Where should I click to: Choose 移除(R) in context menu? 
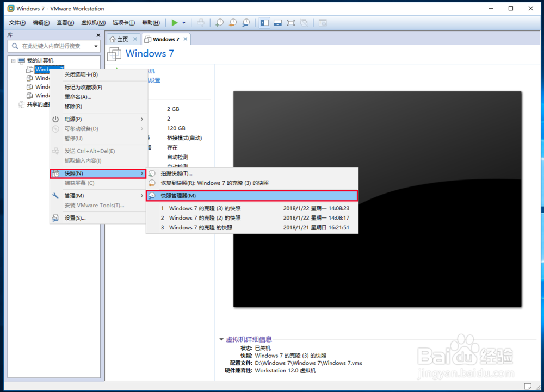coord(98,107)
